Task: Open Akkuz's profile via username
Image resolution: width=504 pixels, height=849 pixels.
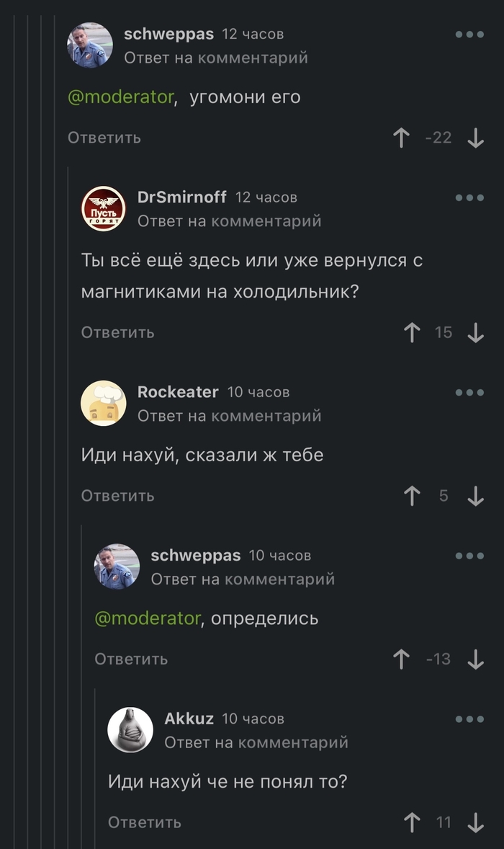Action: pyautogui.click(x=189, y=719)
